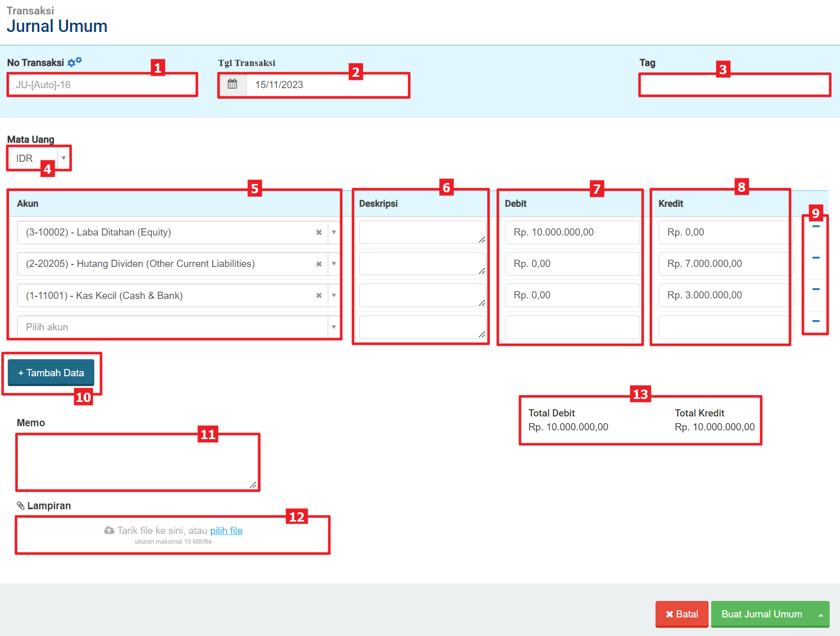Expand the Buat Jurnal Umum options arrow
This screenshot has width=840, height=636.
click(820, 614)
